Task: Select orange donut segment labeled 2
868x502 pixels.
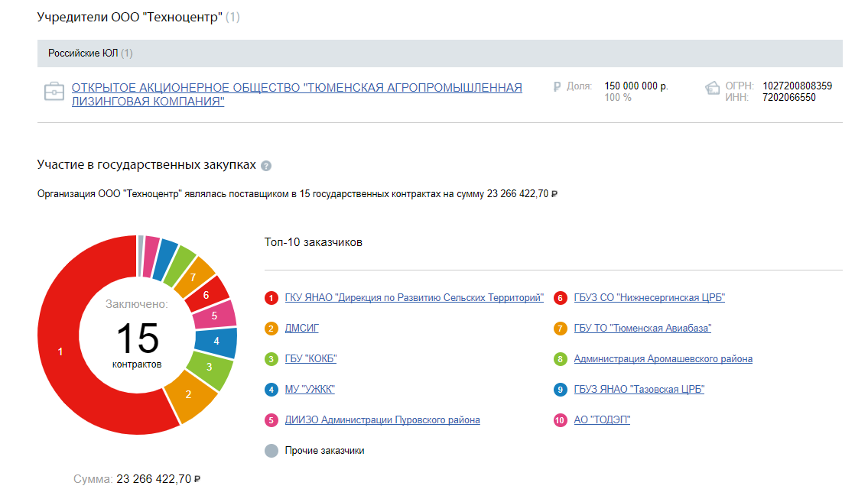Action: 190,396
